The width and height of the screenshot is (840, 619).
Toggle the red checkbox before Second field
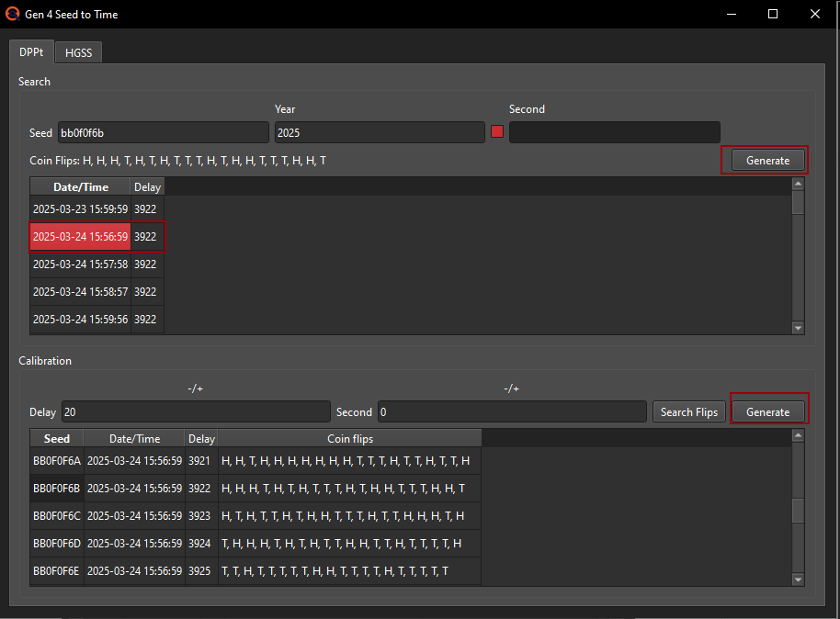[497, 131]
